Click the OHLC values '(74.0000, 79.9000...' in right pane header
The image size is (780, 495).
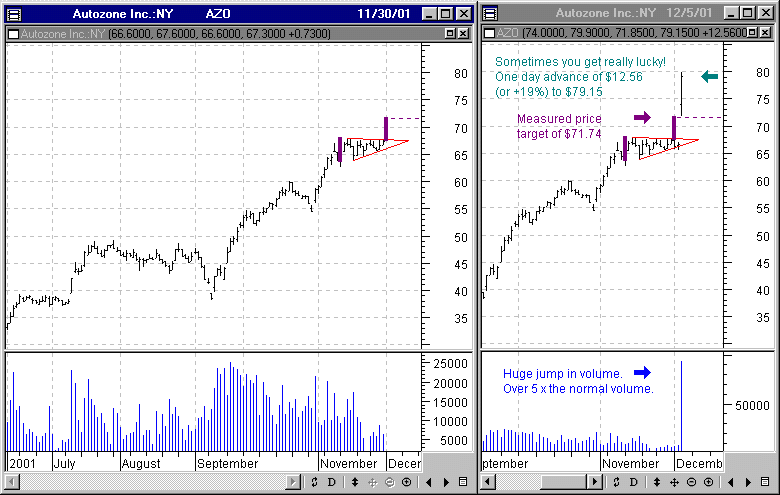[634, 33]
